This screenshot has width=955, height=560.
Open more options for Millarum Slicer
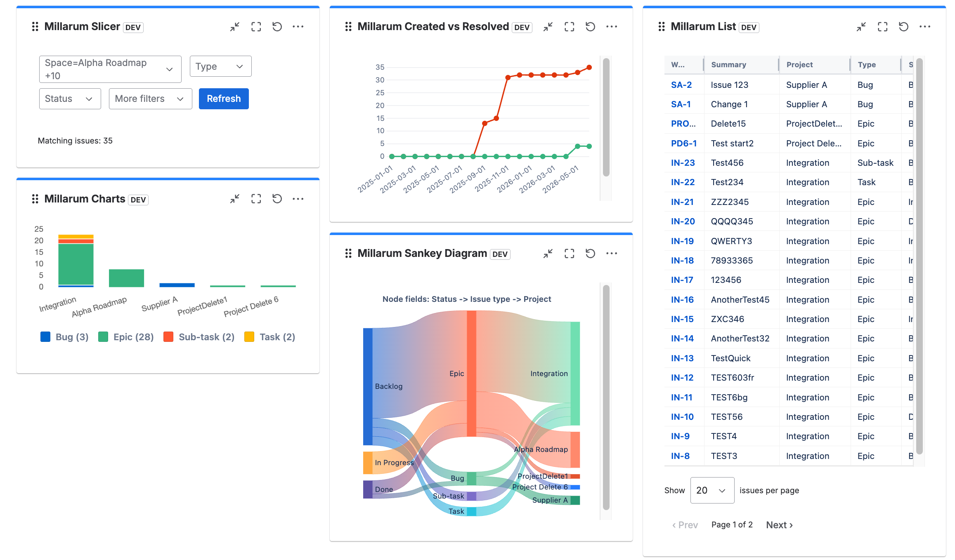click(x=298, y=27)
